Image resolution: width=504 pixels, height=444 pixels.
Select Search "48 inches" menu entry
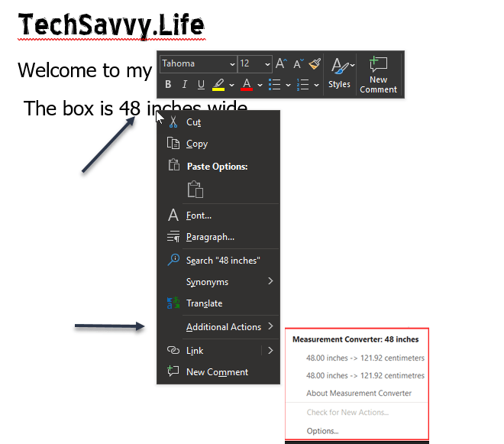click(223, 261)
